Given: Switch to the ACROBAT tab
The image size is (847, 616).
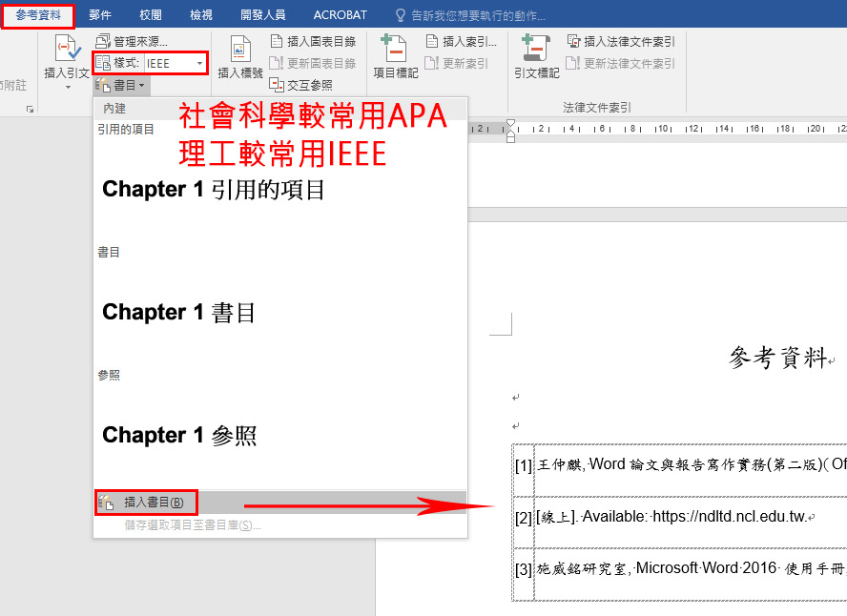Looking at the screenshot, I should (340, 15).
